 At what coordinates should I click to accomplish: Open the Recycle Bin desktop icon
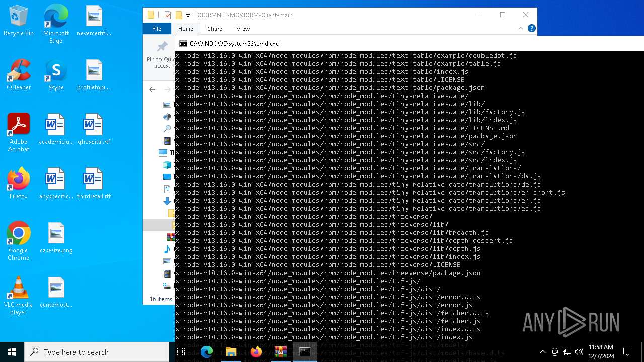(x=19, y=21)
